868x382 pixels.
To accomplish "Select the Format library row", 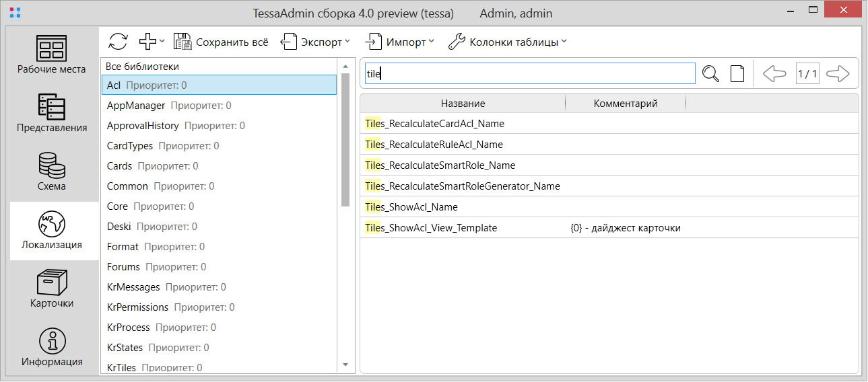I will tap(219, 247).
